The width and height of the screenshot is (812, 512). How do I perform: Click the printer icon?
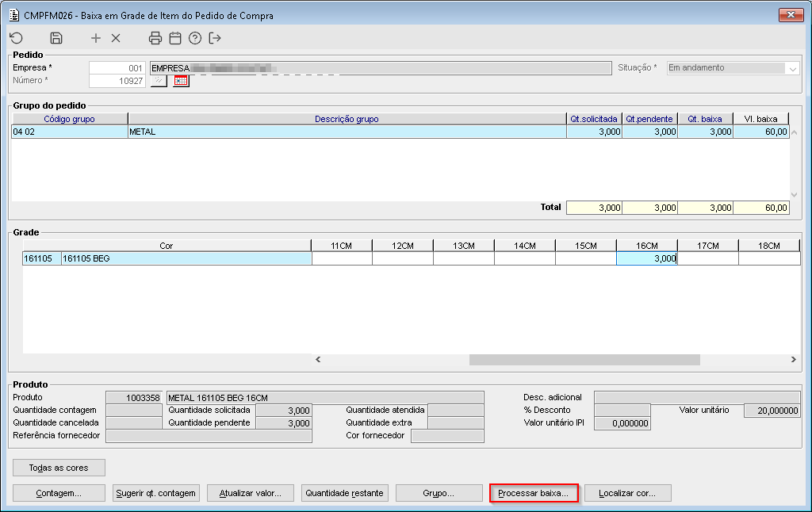(155, 38)
